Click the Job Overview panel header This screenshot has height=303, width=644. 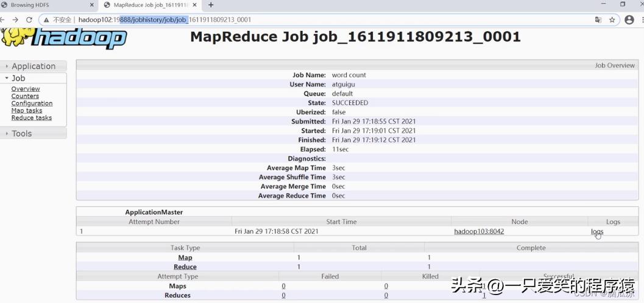[x=357, y=65]
